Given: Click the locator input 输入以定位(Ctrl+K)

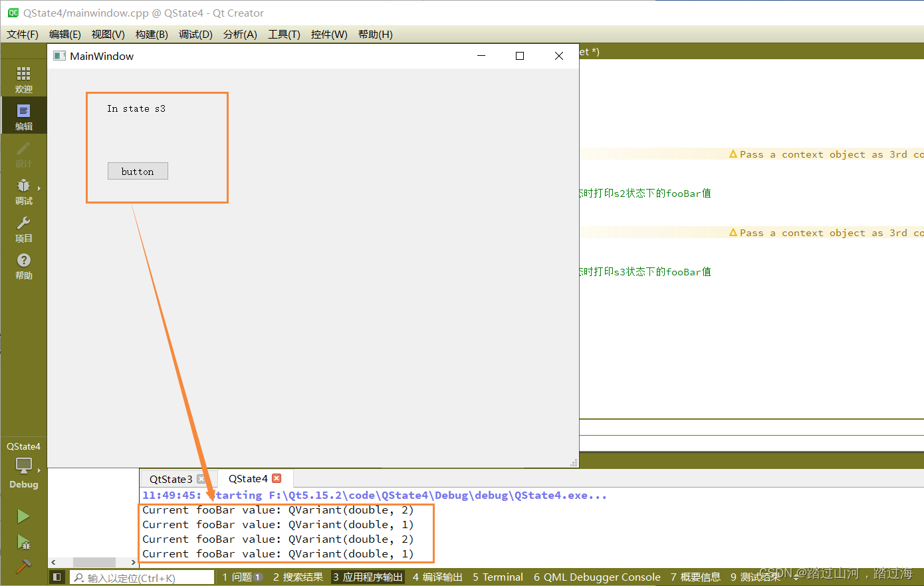Looking at the screenshot, I should coord(142,578).
